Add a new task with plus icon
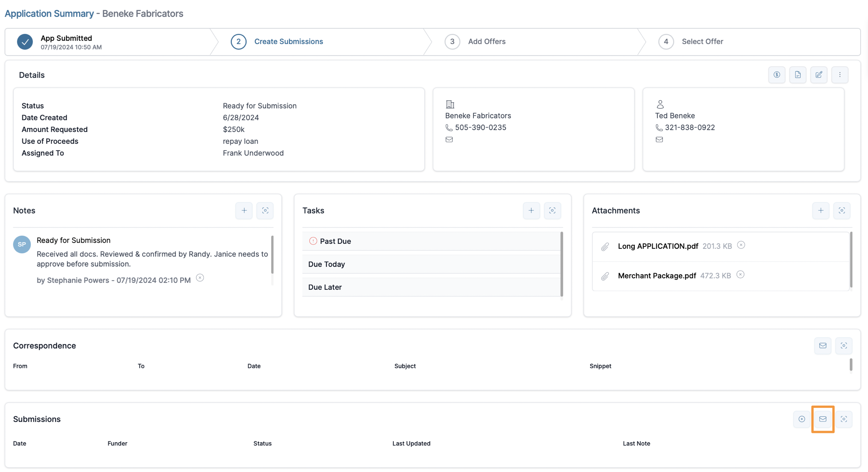This screenshot has height=472, width=868. pos(531,211)
